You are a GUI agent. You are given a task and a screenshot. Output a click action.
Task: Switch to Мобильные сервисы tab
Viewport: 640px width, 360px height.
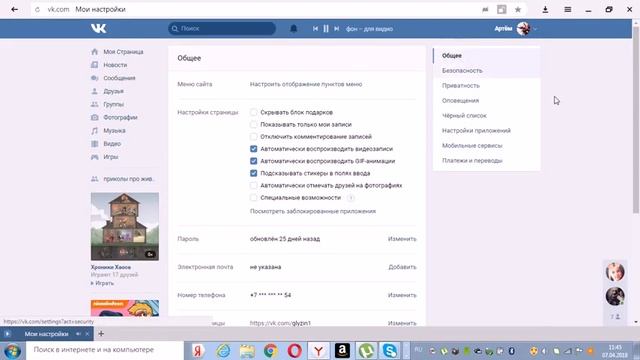[487, 146]
